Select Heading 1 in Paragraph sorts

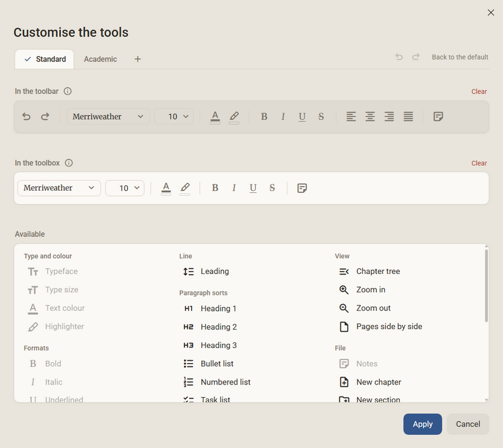[x=210, y=309]
